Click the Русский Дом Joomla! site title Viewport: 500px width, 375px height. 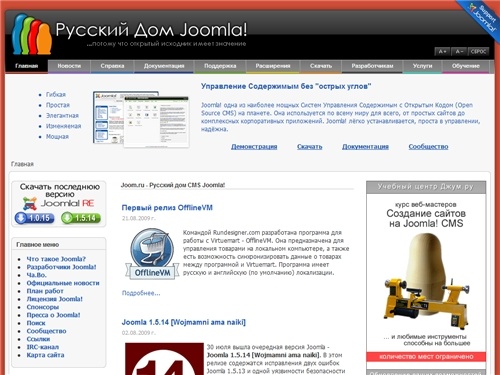click(x=151, y=30)
